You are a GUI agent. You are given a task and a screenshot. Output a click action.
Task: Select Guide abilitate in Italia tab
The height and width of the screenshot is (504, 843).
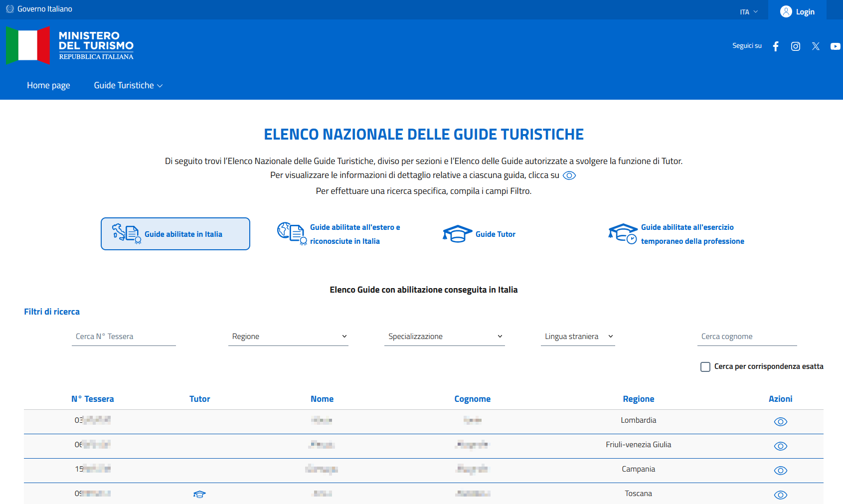(175, 234)
